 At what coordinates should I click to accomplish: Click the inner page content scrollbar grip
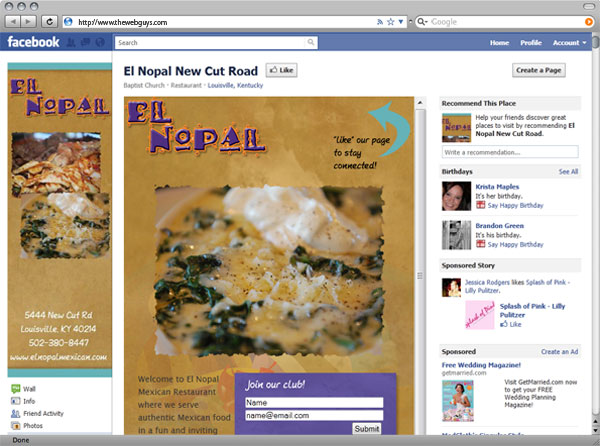pos(420,276)
